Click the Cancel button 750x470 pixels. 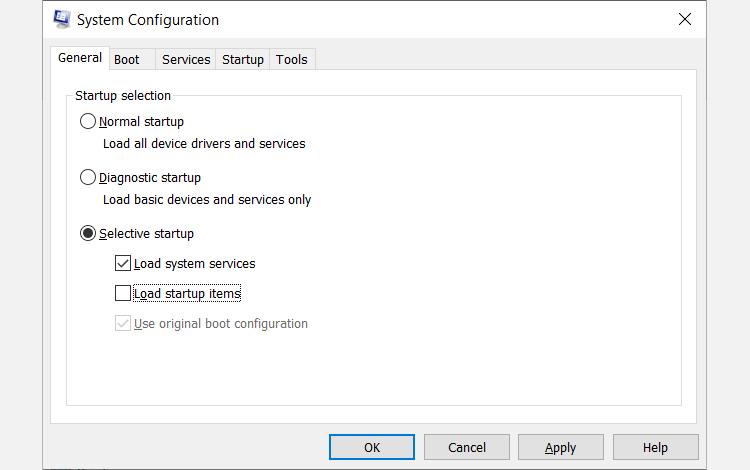point(467,447)
